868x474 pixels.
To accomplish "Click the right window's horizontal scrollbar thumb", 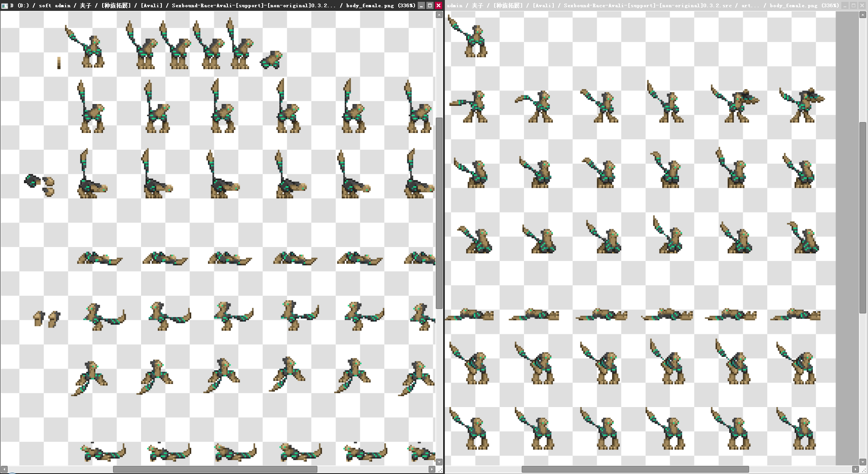I will (x=635, y=469).
